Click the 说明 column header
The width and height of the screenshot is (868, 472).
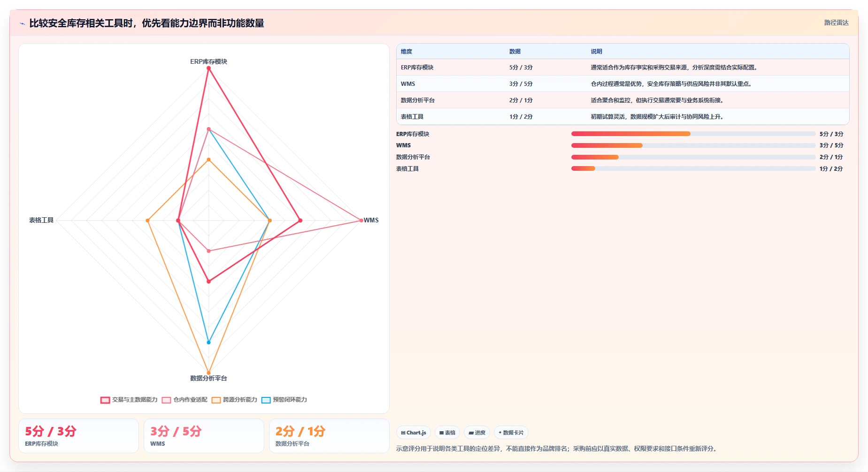pos(596,52)
